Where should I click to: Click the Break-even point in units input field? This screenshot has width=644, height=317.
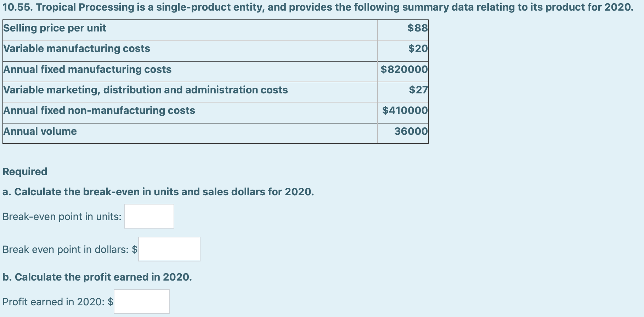149,216
